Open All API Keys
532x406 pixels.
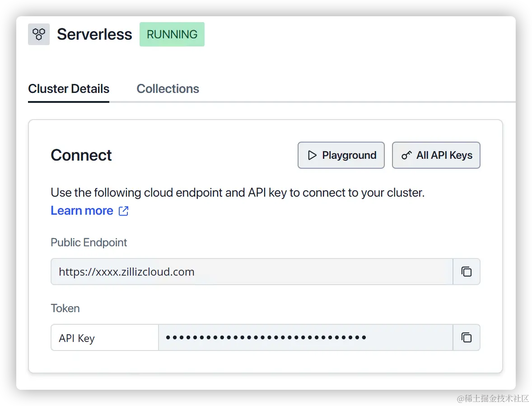pyautogui.click(x=436, y=155)
